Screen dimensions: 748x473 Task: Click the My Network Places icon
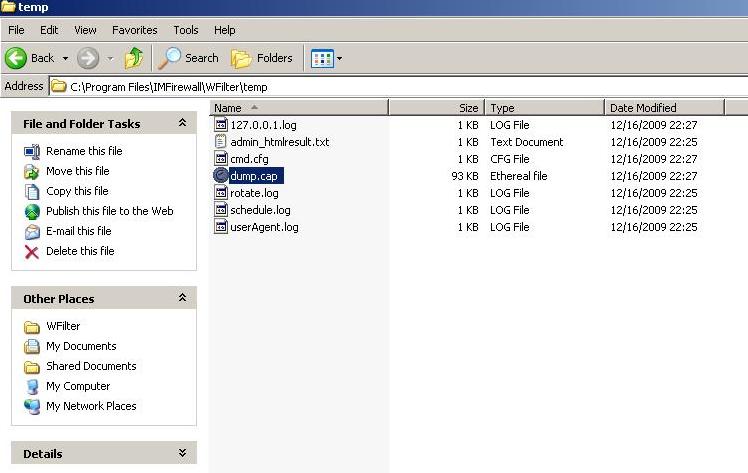[x=32, y=407]
